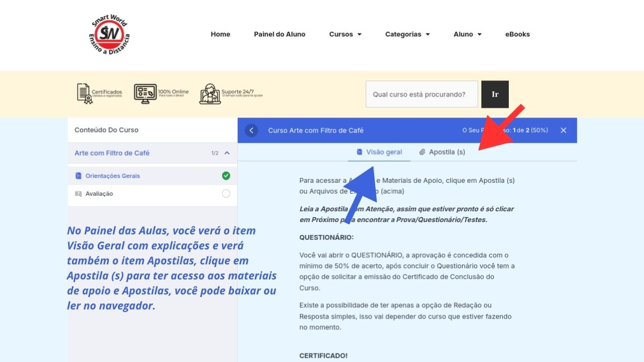
Task: Click the Suporte 24/7 headset icon
Action: click(x=210, y=94)
